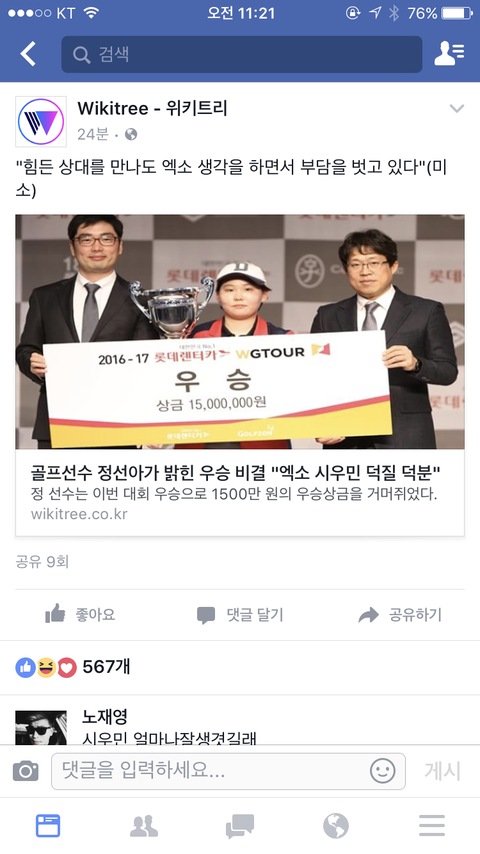Open friend requests icon in top bar
The width and height of the screenshot is (480, 854).
449,54
